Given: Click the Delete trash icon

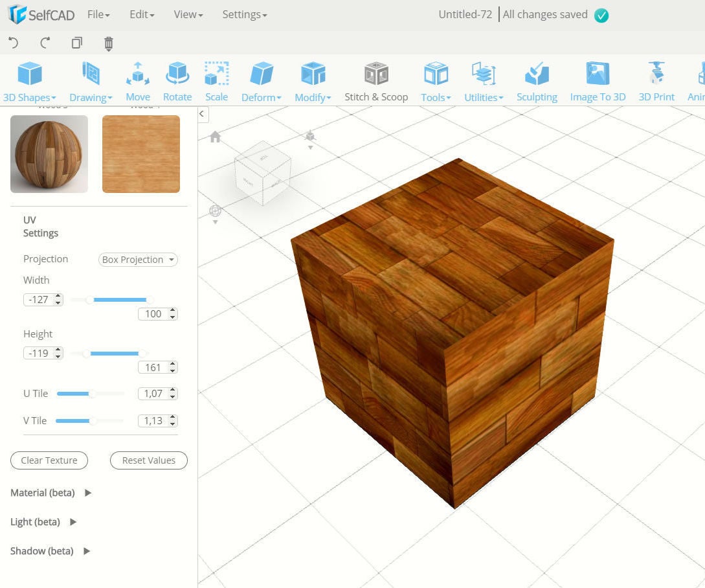Looking at the screenshot, I should tap(108, 43).
